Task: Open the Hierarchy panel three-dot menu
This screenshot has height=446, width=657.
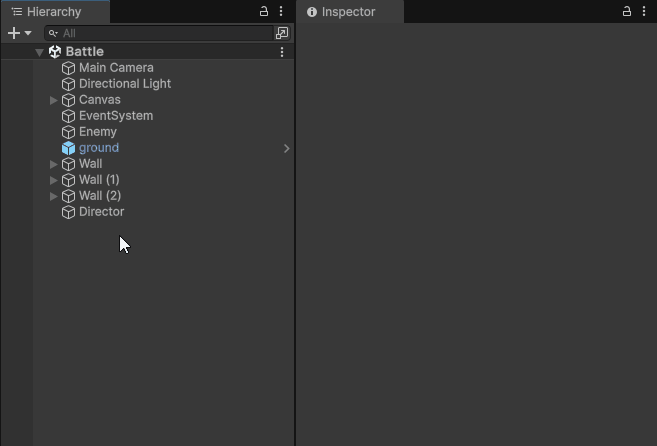Action: [281, 12]
